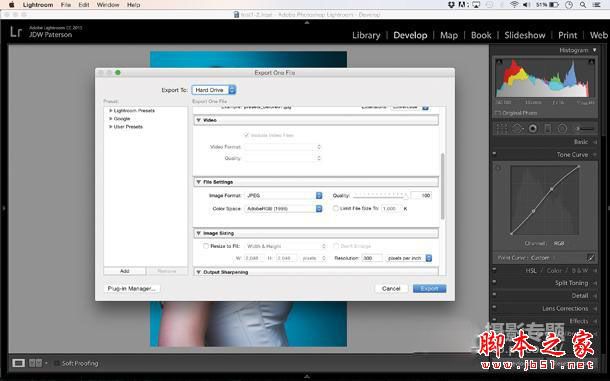610x381 pixels.
Task: Open the Color Space dropdown
Action: pos(283,209)
